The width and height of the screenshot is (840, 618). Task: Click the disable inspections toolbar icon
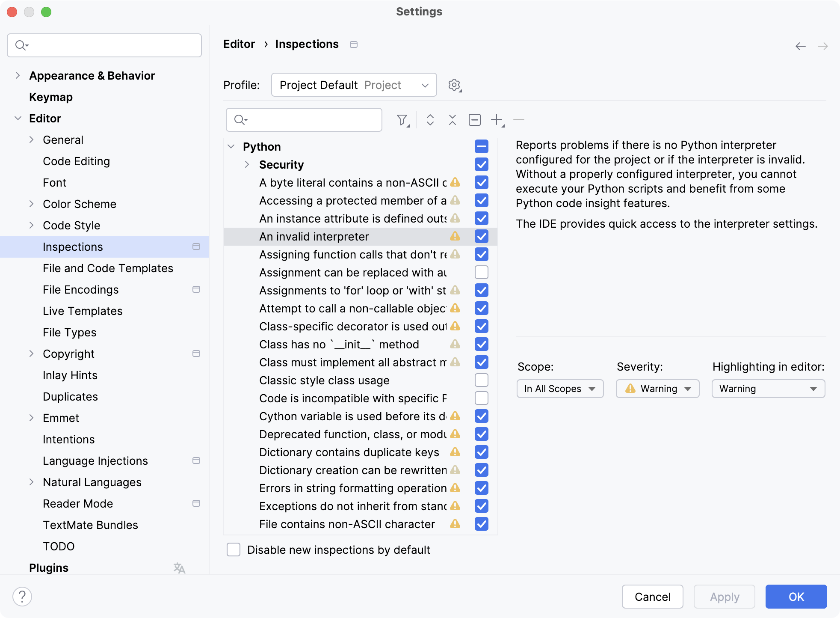coord(475,120)
